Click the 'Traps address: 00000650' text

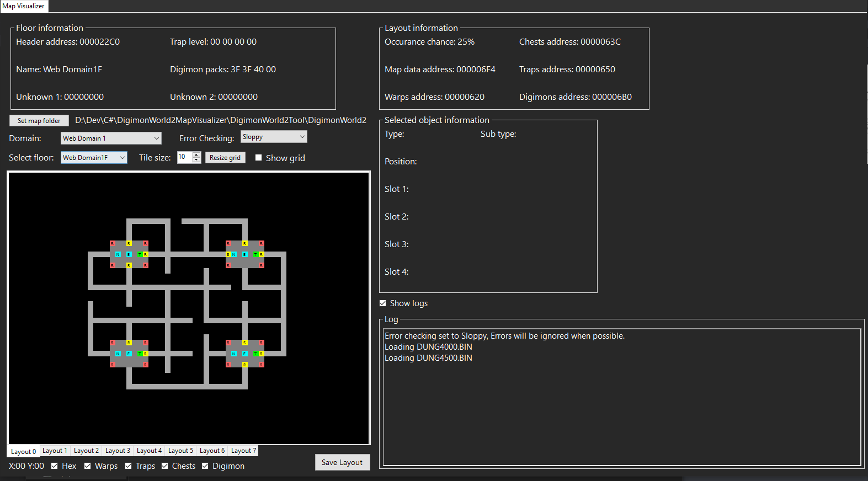pos(567,70)
